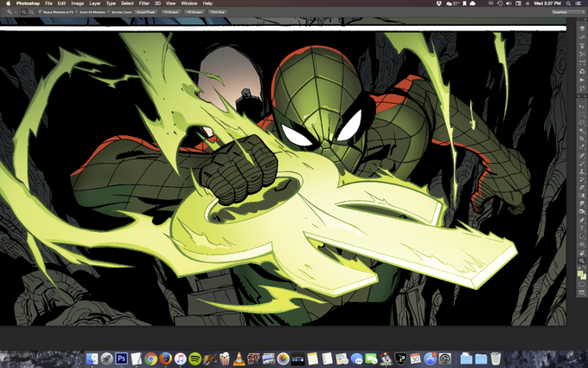Viewport: 588px width, 368px height.
Task: Select the Crop tool
Action: pyautogui.click(x=582, y=139)
